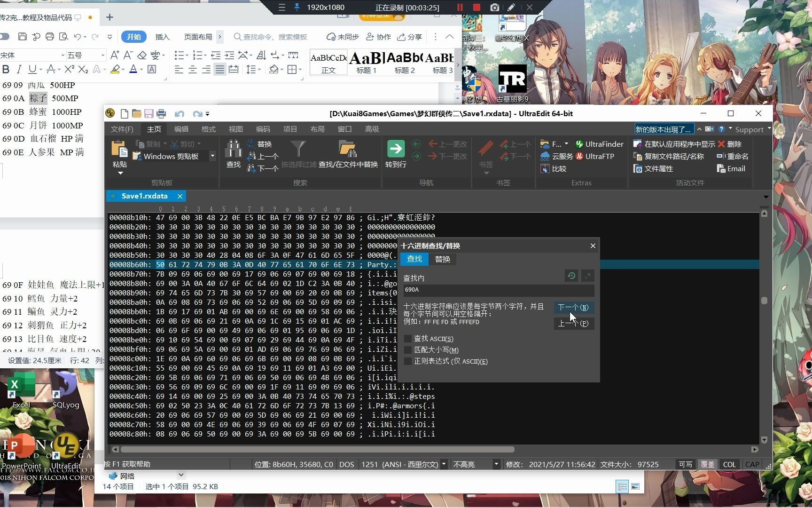Image resolution: width=812 pixels, height=508 pixels.
Task: Switch to the 编辑 ribbon tab
Action: (x=181, y=129)
